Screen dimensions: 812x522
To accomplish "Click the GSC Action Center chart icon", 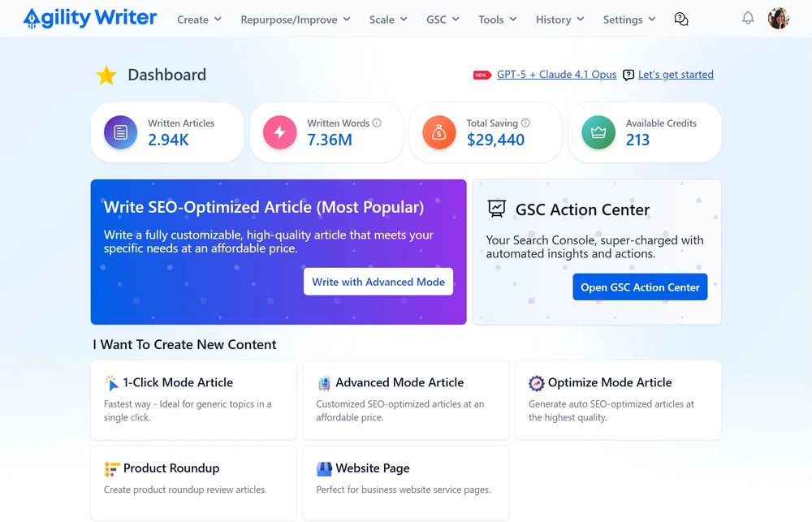I will 497,209.
